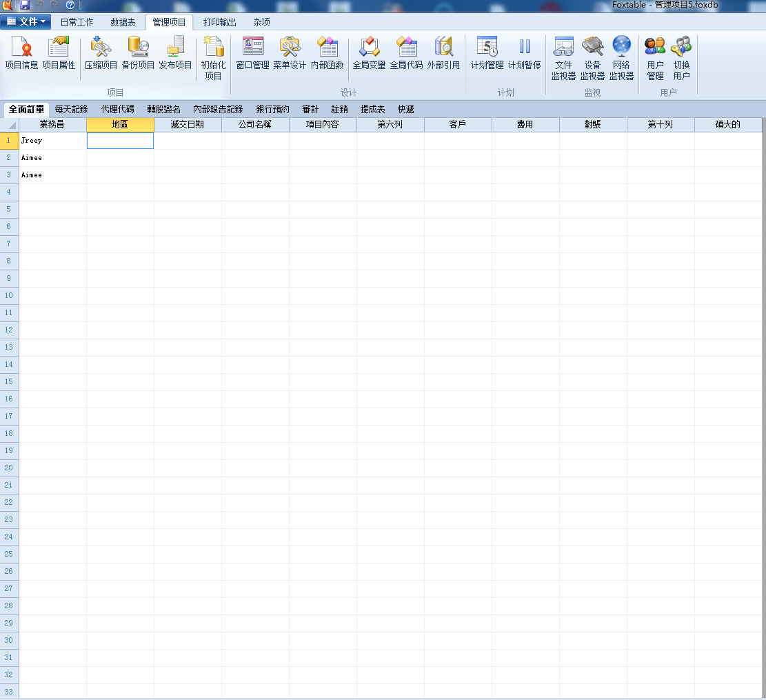Select 對賬 column header

point(593,125)
